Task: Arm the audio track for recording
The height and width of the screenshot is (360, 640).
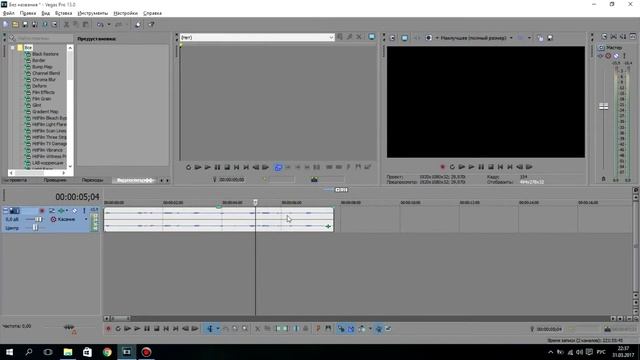Action: click(x=42, y=211)
